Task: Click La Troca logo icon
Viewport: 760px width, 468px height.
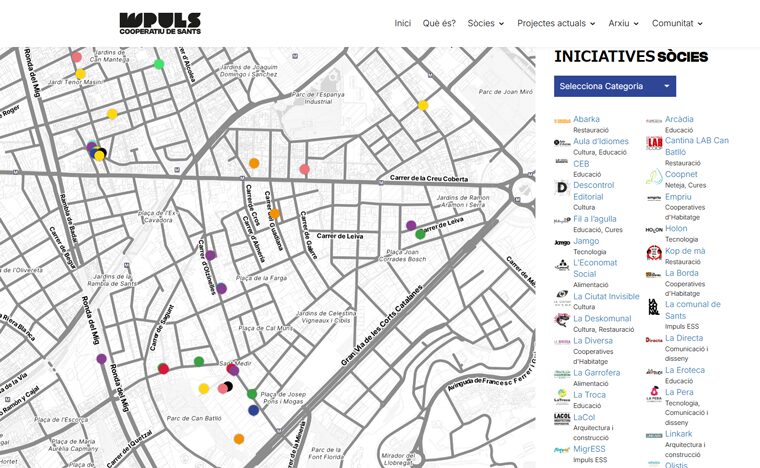Action: pyautogui.click(x=562, y=396)
